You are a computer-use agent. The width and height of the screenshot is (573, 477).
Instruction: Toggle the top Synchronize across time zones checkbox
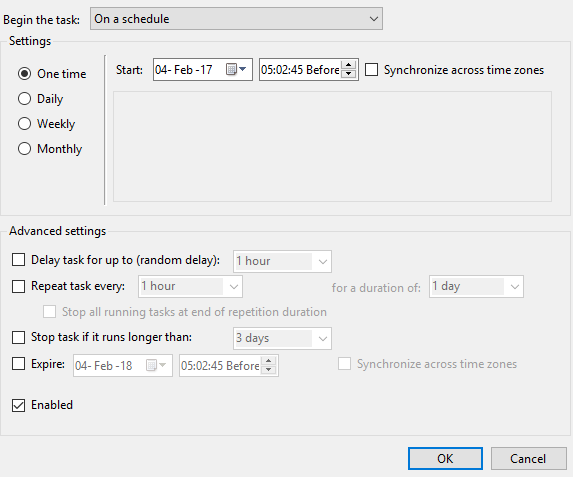(372, 69)
